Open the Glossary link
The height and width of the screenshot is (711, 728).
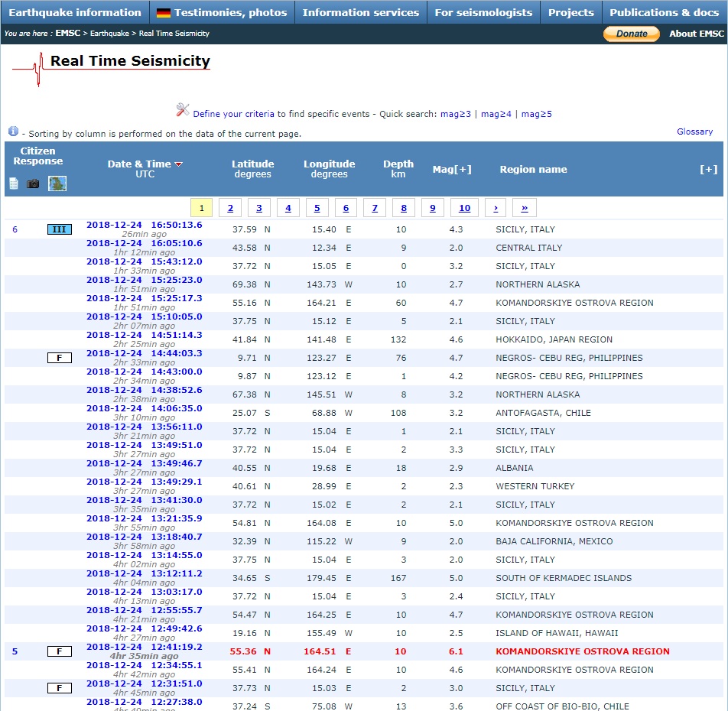pyautogui.click(x=694, y=131)
